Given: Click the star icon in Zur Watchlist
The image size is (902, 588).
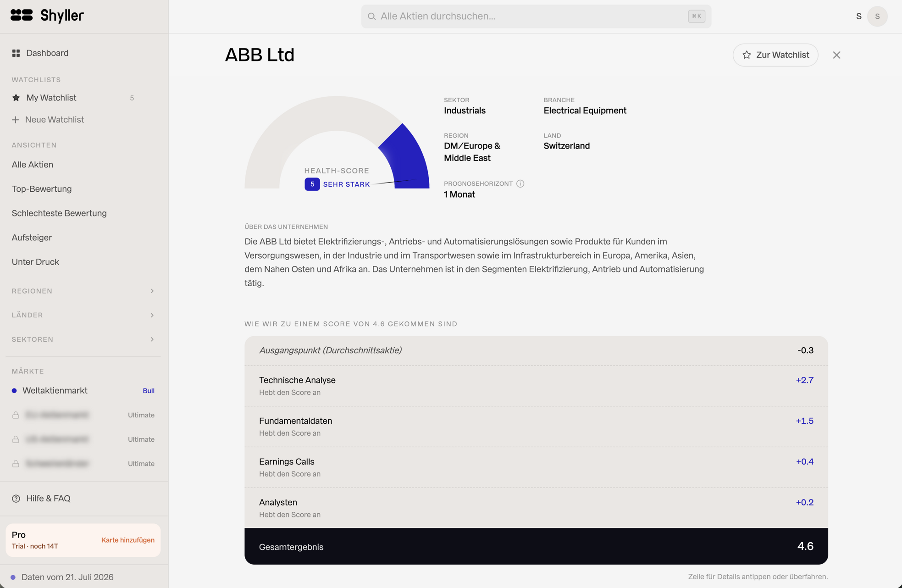Looking at the screenshot, I should pyautogui.click(x=747, y=55).
